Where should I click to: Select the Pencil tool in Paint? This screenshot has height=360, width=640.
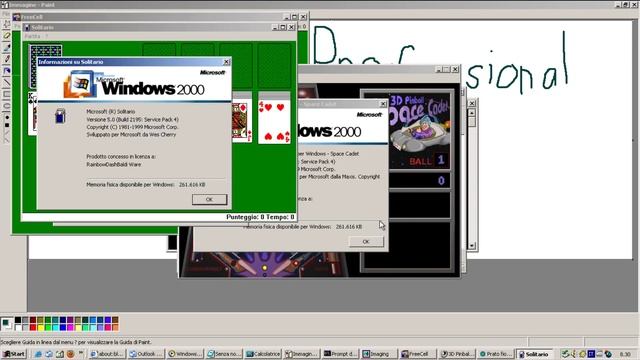[7, 59]
